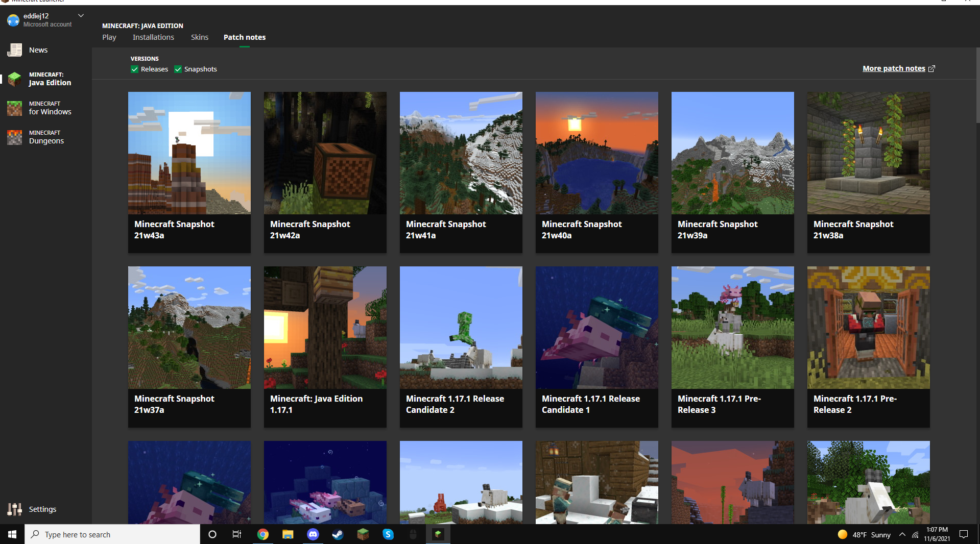Show hidden system tray icons
This screenshot has width=980, height=544.
click(x=902, y=534)
